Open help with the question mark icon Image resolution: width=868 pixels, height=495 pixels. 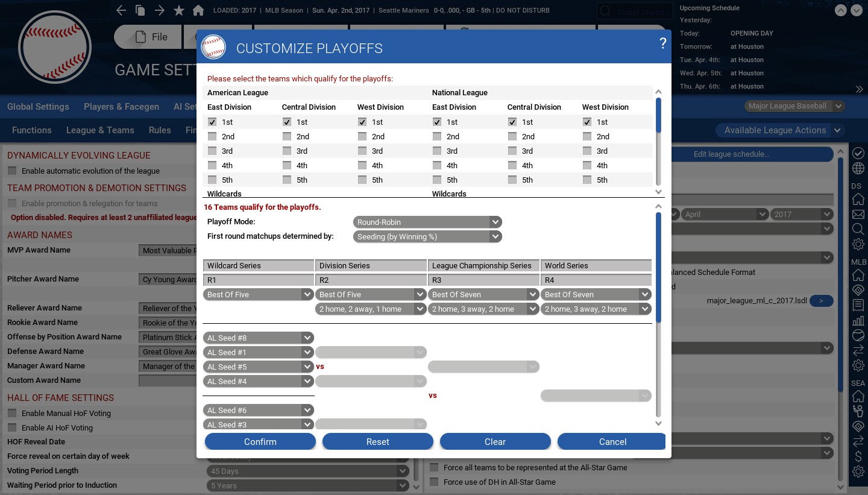[x=663, y=43]
